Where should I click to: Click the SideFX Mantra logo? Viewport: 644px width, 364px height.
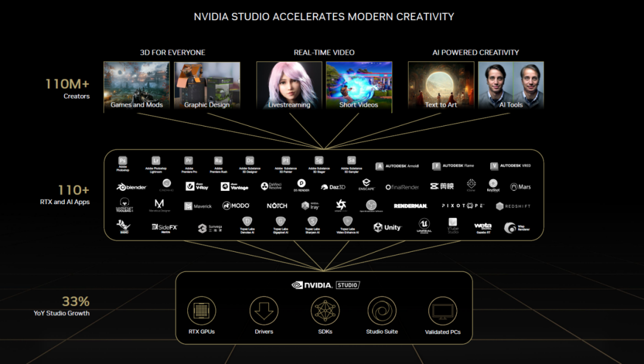coord(165,227)
